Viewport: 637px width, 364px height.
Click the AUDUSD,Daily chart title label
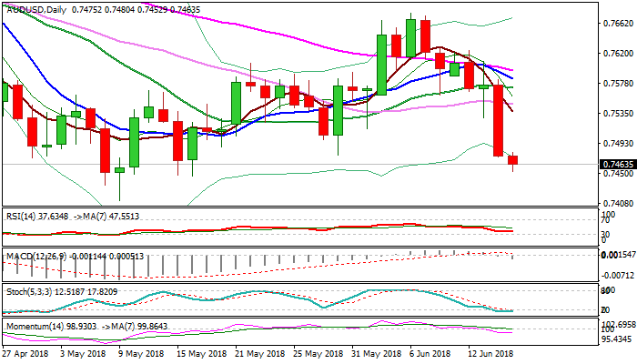click(35, 7)
